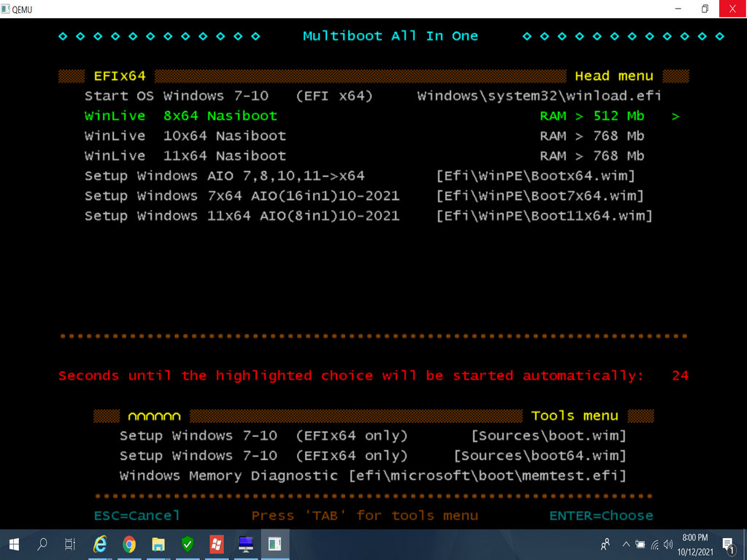
Task: Open the clock showing 8:00 PM
Action: [x=695, y=545]
